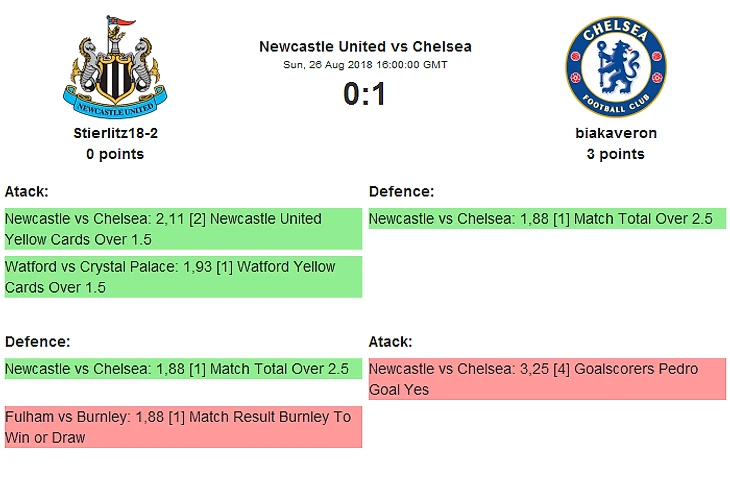730x480 pixels.
Task: Open the Newcastle United vs Chelsea match title
Action: (365, 47)
